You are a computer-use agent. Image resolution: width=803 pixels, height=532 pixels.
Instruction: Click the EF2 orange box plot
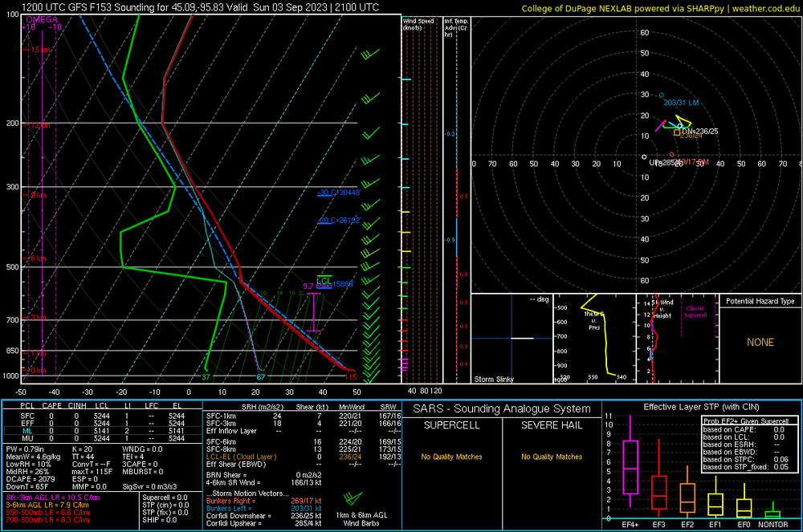[x=687, y=497]
